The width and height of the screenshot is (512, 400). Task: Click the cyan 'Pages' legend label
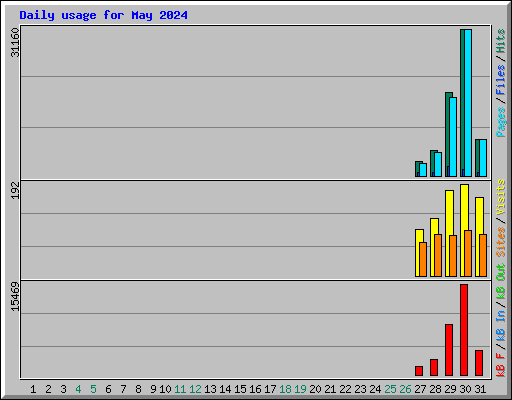point(501,122)
